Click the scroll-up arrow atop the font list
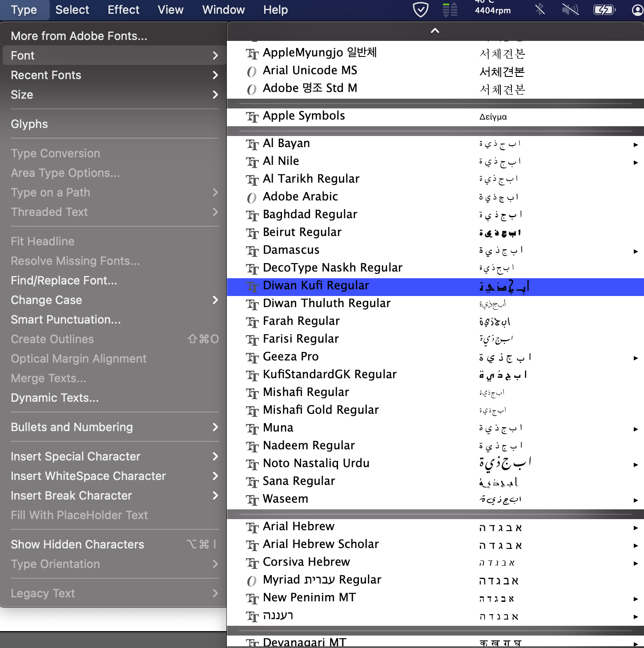644x648 pixels. 435,30
